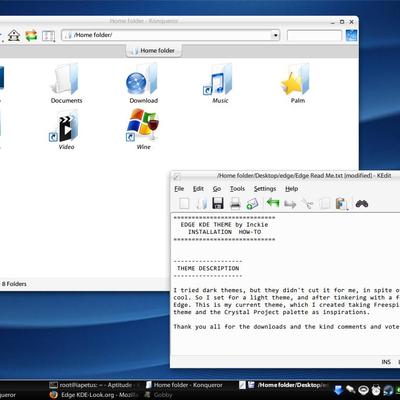This screenshot has width=400, height=400.
Task: Maximize the Konqueror window
Action: (342, 22)
